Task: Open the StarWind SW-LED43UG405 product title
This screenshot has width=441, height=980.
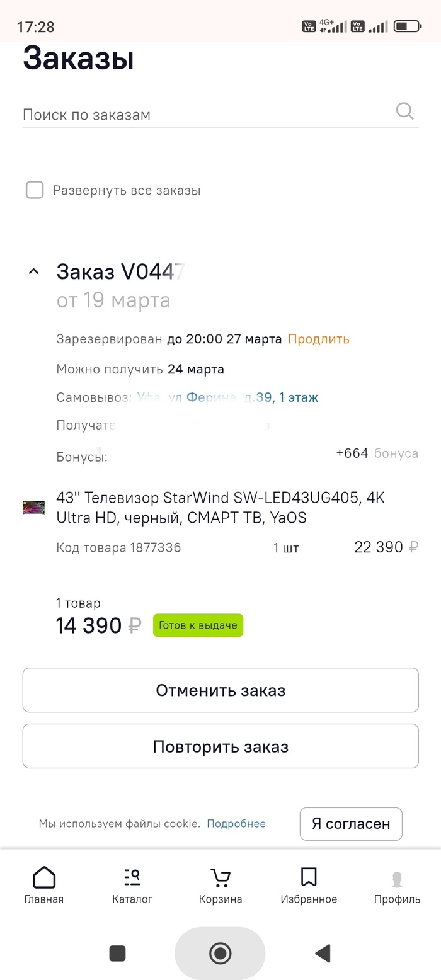Action: 220,508
